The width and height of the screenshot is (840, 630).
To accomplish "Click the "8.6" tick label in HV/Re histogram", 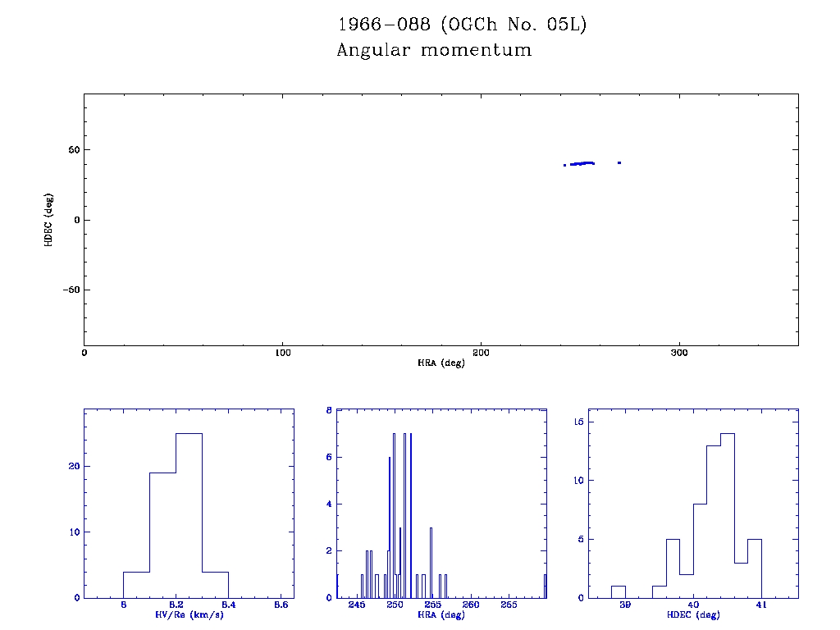I will [x=281, y=605].
